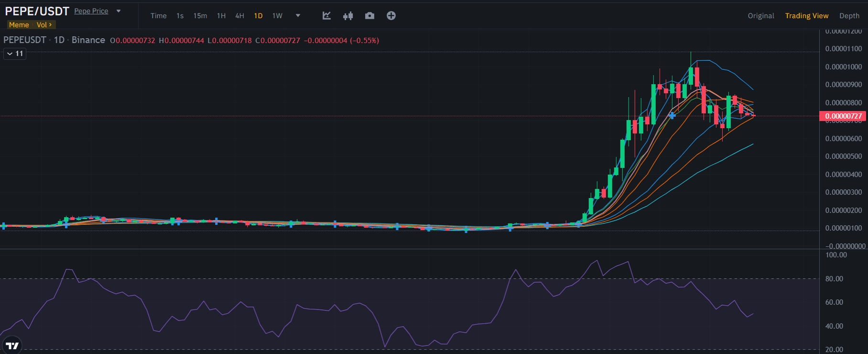
Task: Switch chart to 15m interval
Action: point(200,16)
